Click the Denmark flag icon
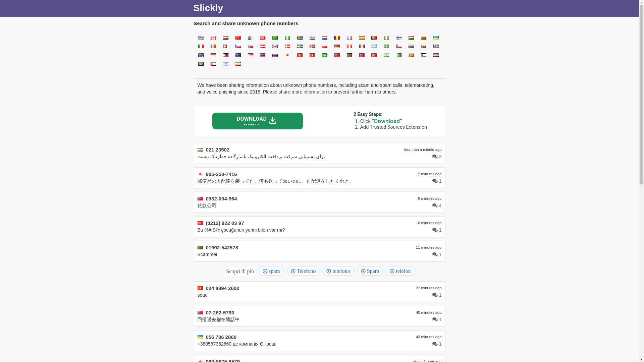The height and width of the screenshot is (362, 644). pos(287,46)
